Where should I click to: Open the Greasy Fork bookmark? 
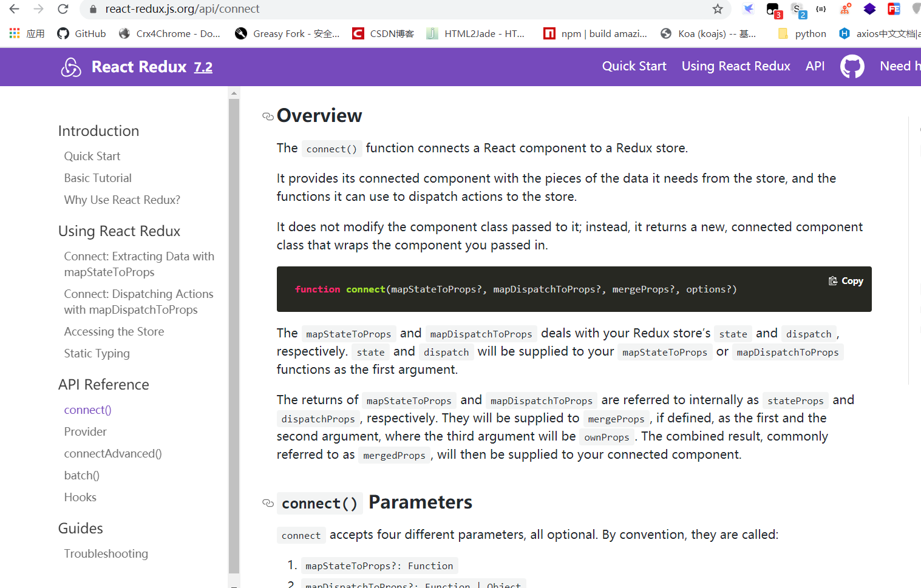[287, 33]
